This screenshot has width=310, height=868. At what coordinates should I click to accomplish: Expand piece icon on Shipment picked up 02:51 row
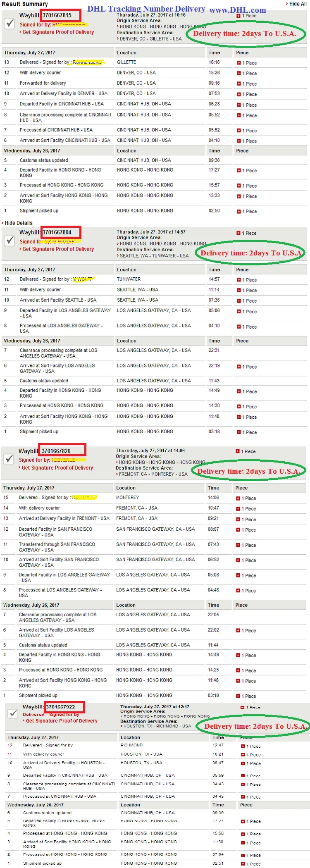(243, 863)
